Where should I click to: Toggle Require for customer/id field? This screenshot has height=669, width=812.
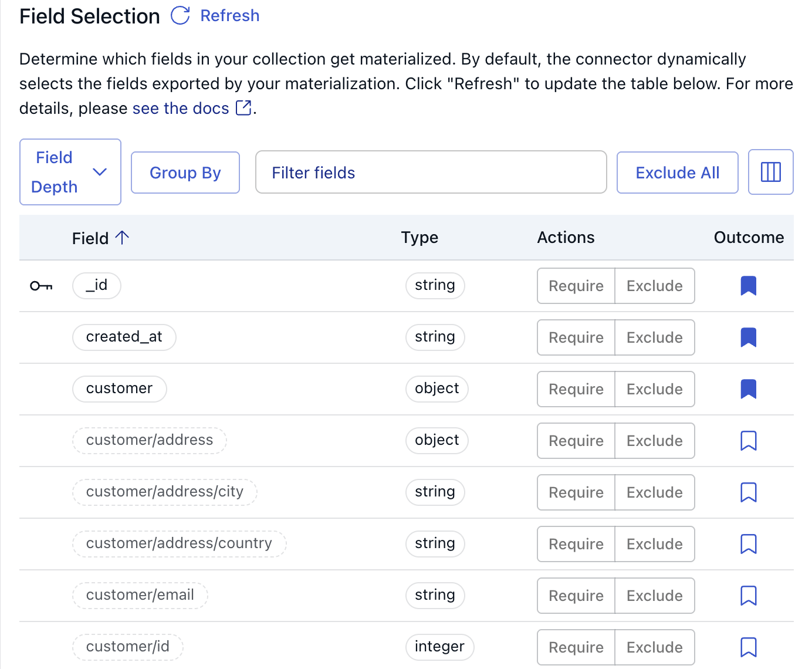[576, 647]
